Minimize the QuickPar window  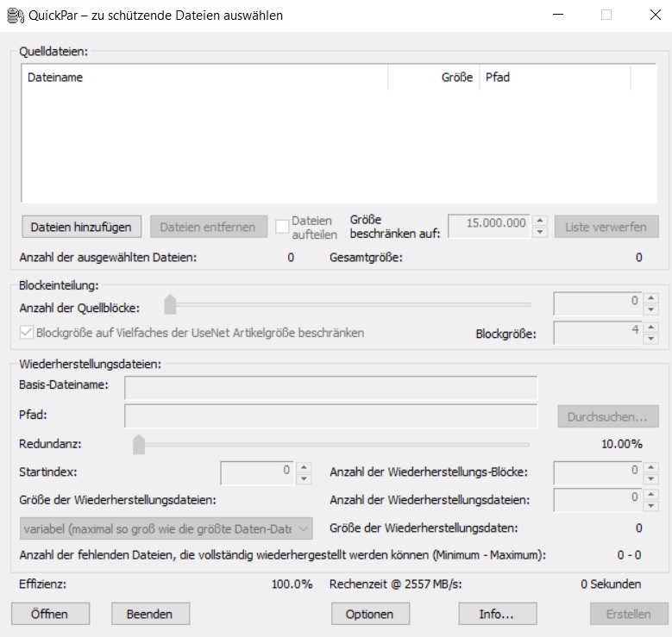557,15
